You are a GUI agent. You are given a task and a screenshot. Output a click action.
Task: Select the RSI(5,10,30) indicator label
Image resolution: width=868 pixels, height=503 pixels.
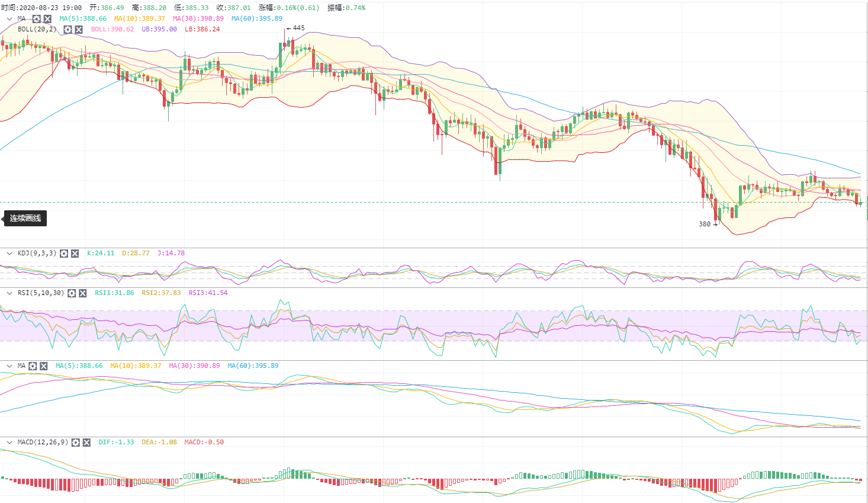pos(41,293)
